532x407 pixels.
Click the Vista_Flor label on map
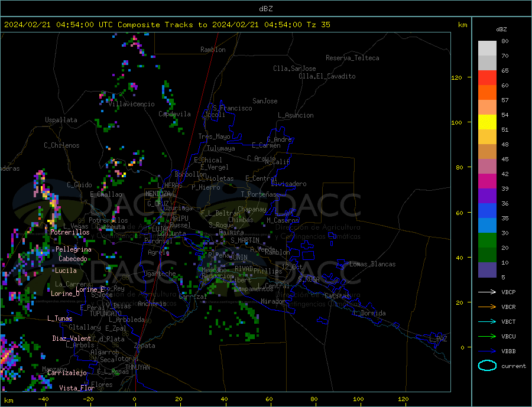[x=77, y=388]
